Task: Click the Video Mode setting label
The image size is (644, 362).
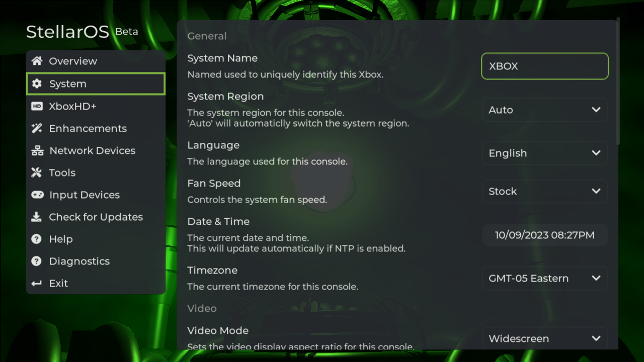Action: coord(218,331)
